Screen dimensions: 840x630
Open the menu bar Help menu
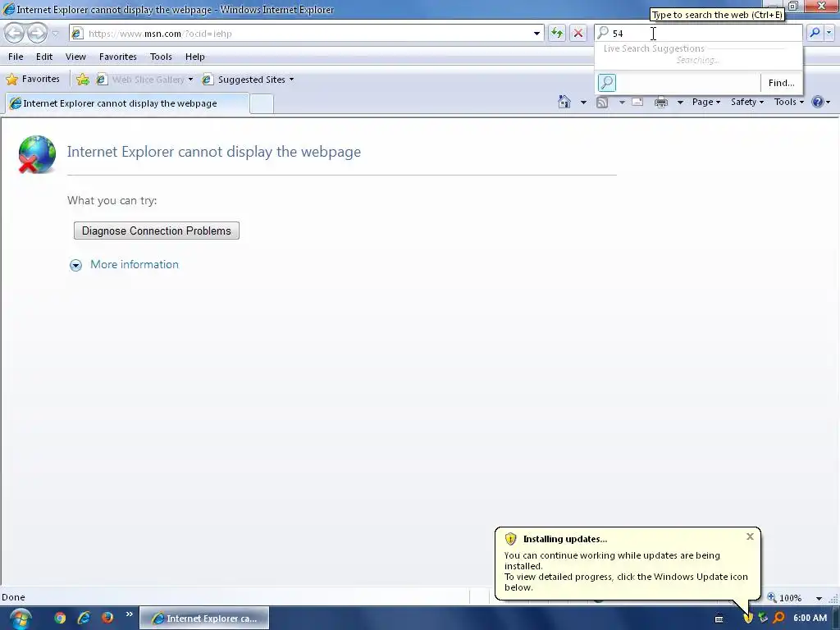coord(195,57)
